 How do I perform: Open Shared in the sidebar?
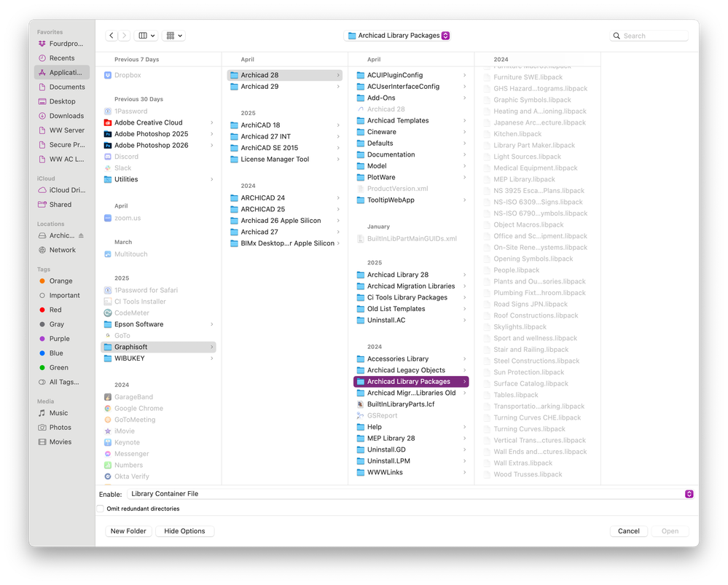[x=62, y=204]
